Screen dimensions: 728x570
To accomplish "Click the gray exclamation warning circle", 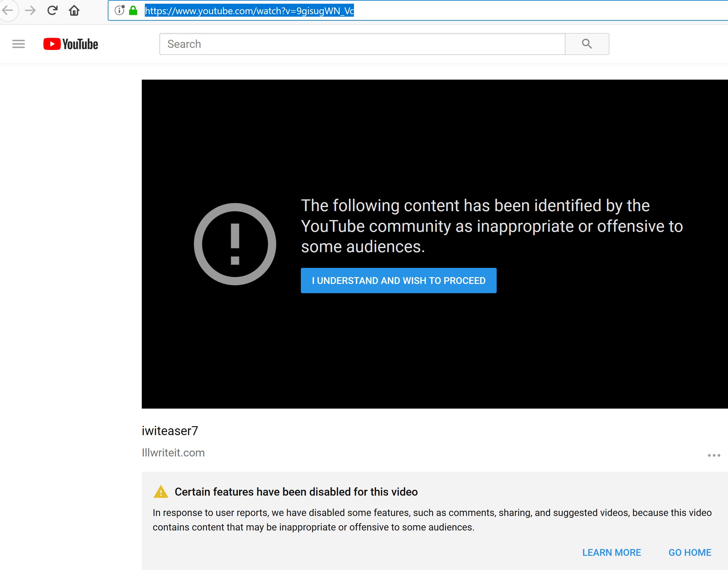I will [x=235, y=244].
